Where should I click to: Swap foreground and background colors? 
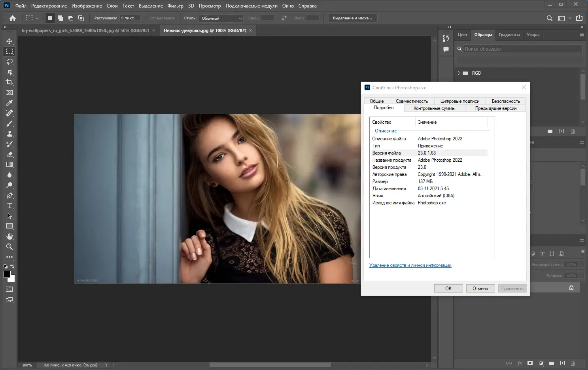pyautogui.click(x=13, y=266)
